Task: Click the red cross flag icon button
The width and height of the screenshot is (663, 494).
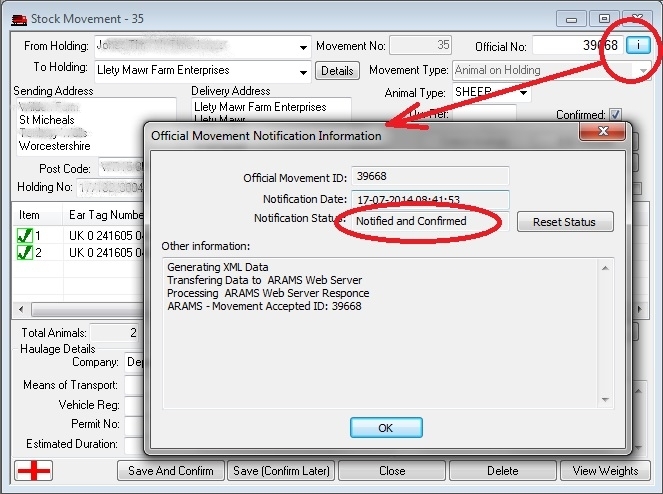Action: 34,470
